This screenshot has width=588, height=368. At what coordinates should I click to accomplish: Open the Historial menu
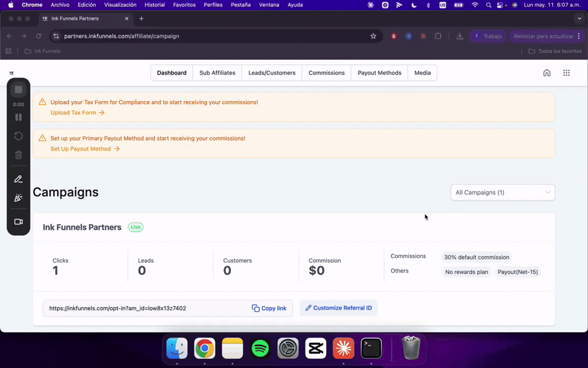point(155,5)
